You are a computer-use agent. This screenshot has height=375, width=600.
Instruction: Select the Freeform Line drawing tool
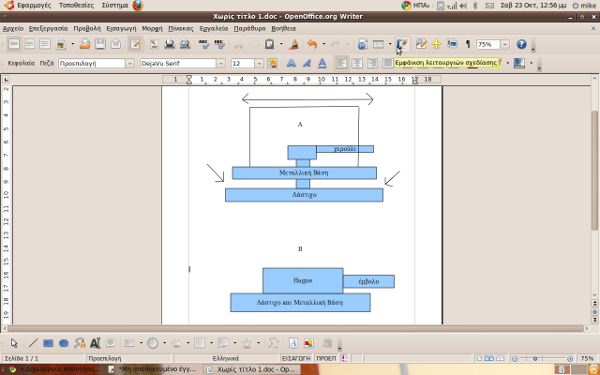coord(80,343)
